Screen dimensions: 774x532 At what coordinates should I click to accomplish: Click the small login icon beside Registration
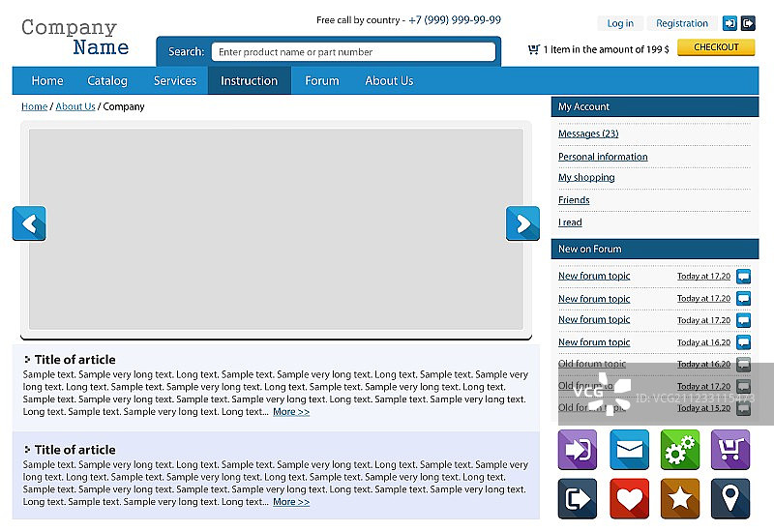point(729,23)
